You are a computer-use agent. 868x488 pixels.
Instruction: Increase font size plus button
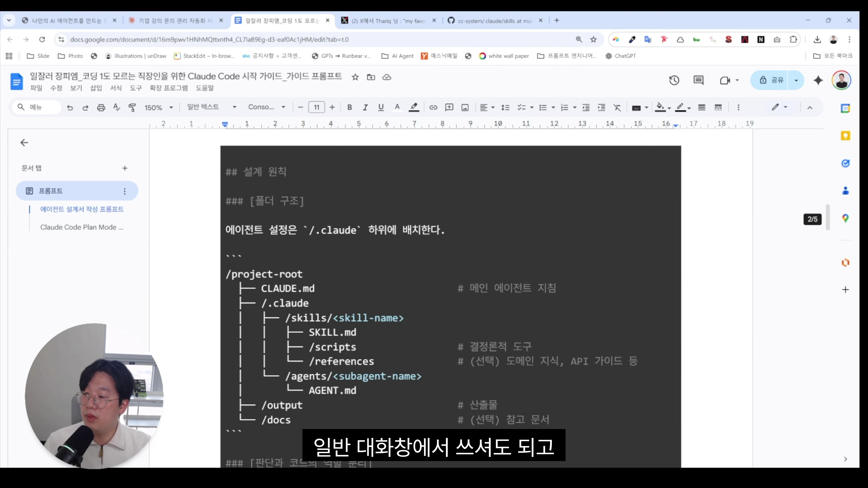pyautogui.click(x=332, y=108)
